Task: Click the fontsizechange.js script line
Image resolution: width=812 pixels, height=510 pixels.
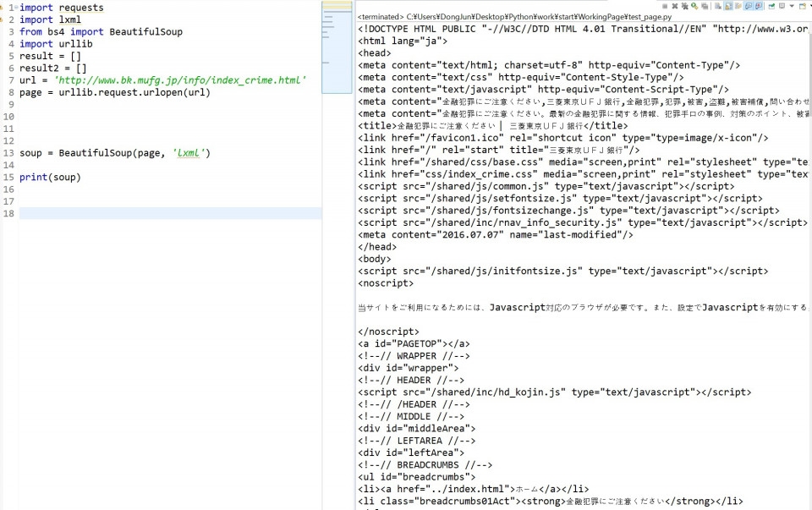Action: [568, 211]
